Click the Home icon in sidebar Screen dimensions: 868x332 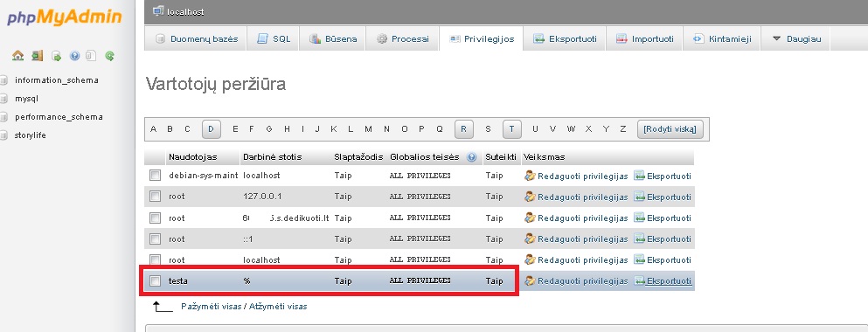pyautogui.click(x=18, y=55)
